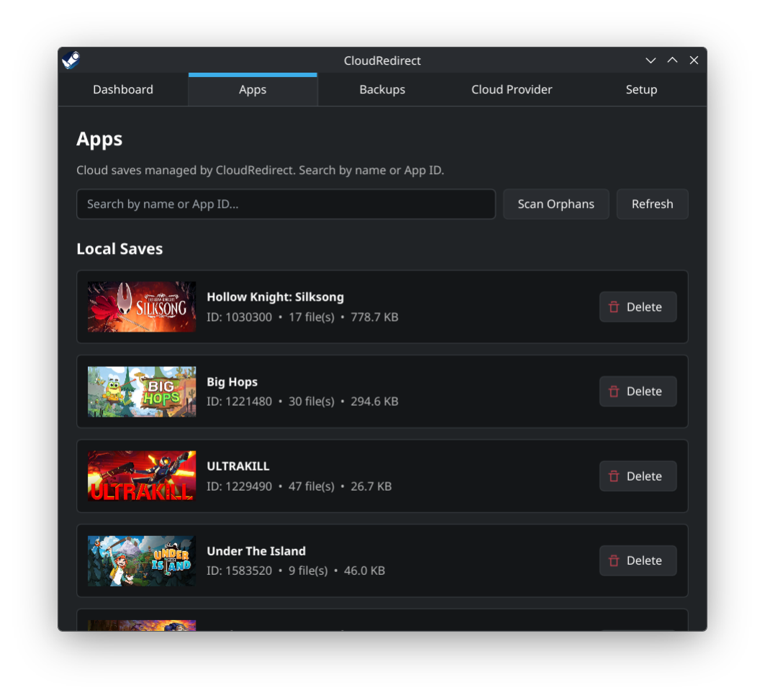The height and width of the screenshot is (700, 765).
Task: Select the Apps tab
Action: click(253, 90)
